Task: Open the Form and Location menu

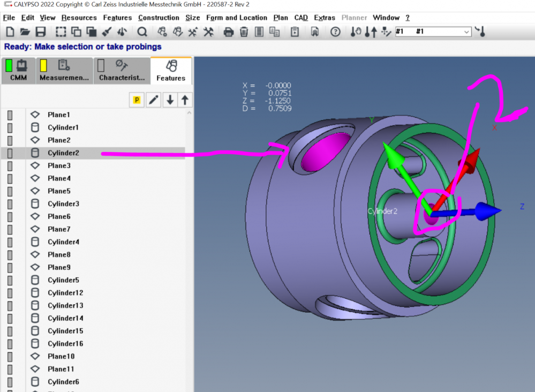Action: click(237, 18)
